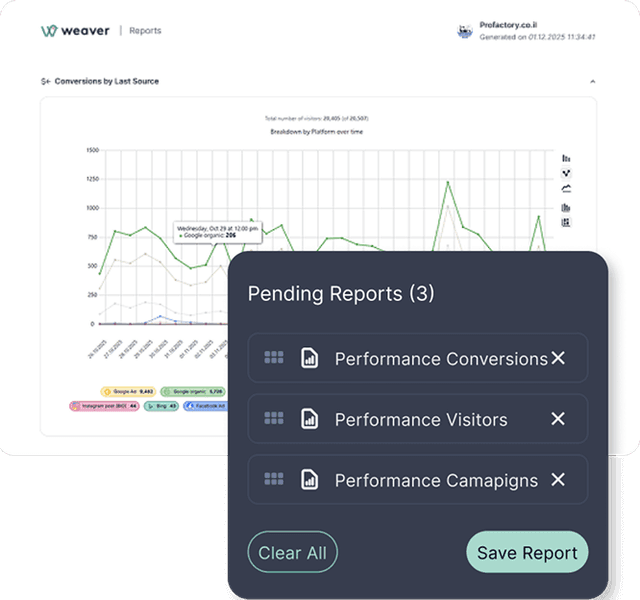Click the Save Report button
The width and height of the screenshot is (640, 600).
527,552
